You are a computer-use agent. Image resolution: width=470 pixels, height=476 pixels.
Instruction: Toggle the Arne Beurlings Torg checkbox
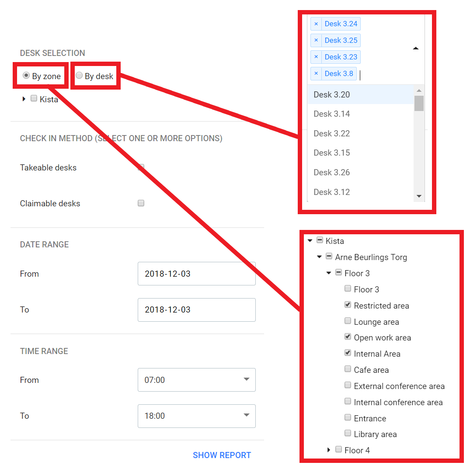329,256
